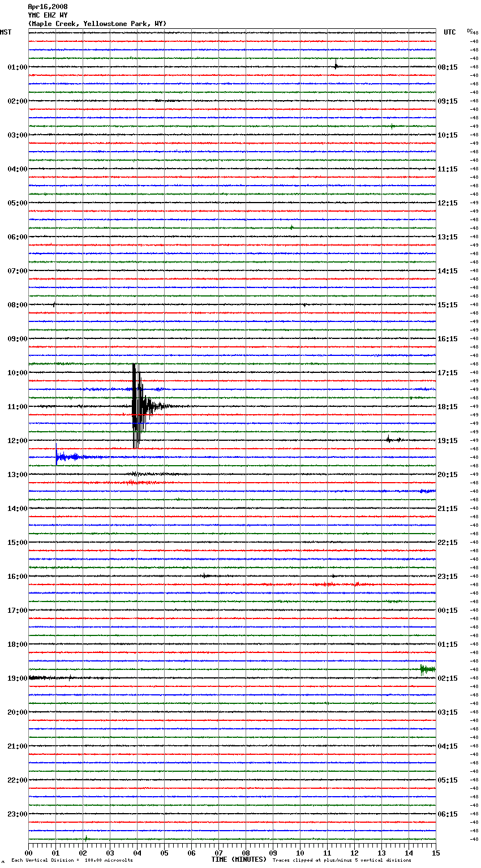Select the 19:15 UTC time label
This screenshot has height=868, width=481.
pos(448,441)
